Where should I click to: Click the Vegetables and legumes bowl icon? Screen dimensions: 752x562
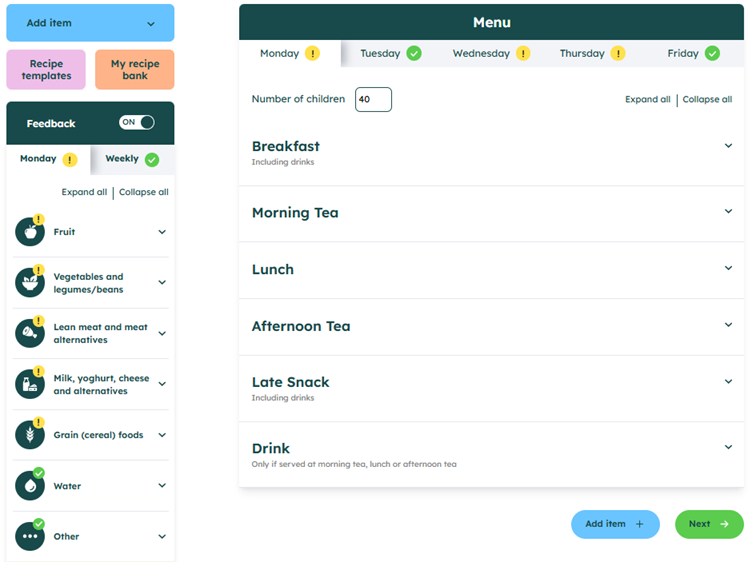[30, 282]
